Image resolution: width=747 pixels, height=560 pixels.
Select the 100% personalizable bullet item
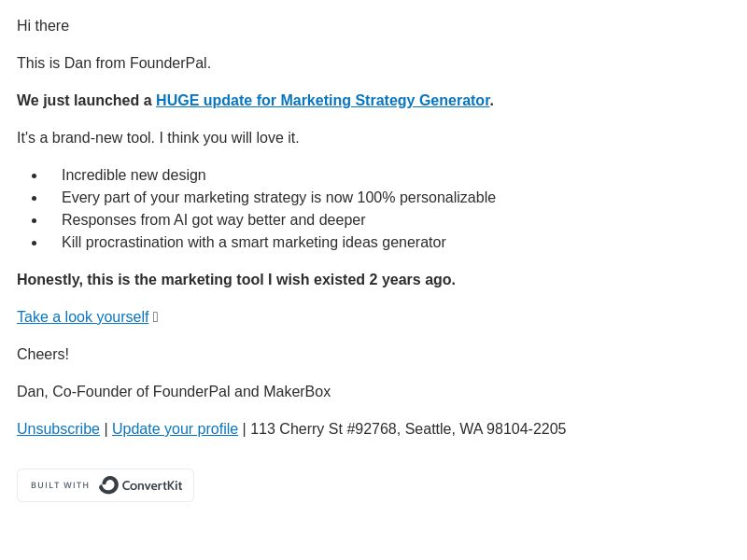pyautogui.click(x=278, y=198)
